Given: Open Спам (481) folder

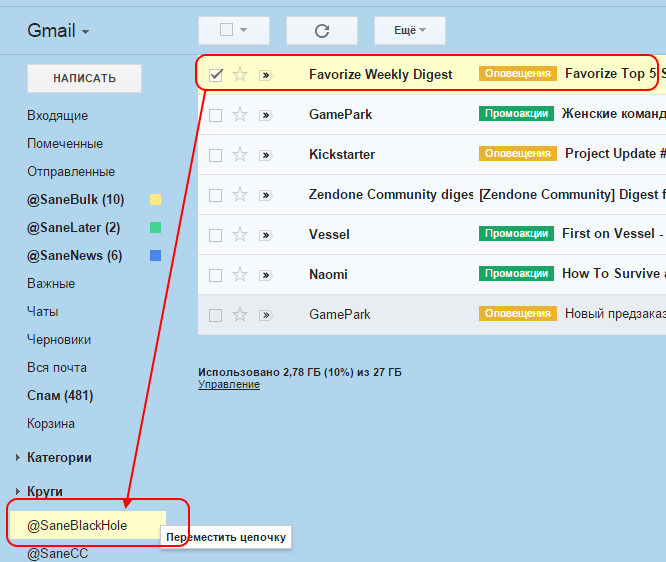Looking at the screenshot, I should 60,396.
